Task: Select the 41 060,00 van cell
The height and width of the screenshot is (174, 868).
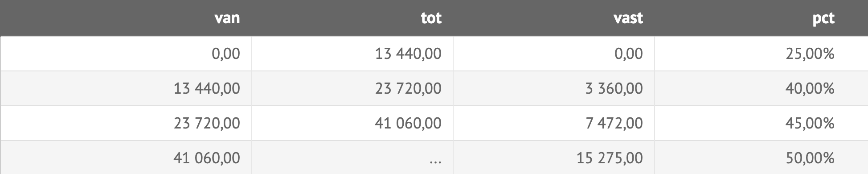Action: [126, 157]
